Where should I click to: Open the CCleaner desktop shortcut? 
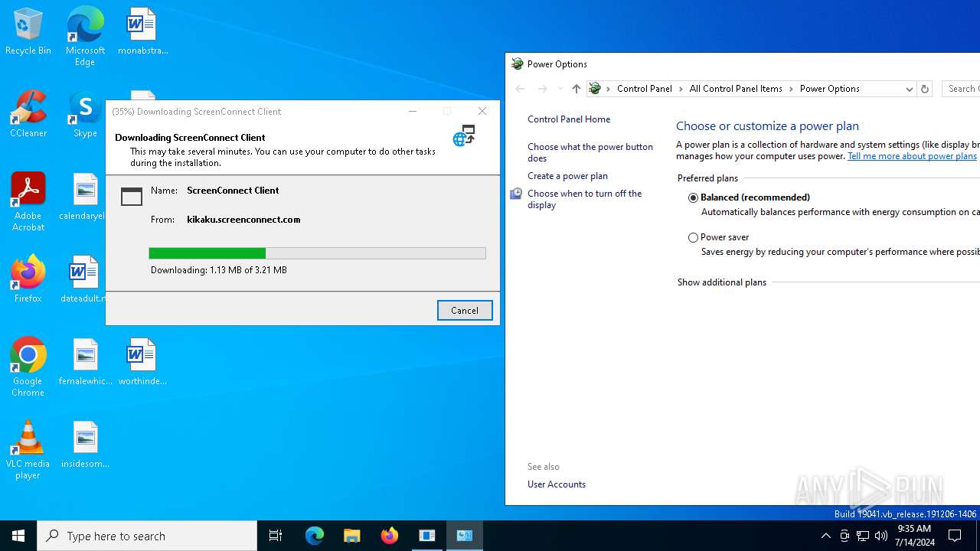click(28, 114)
